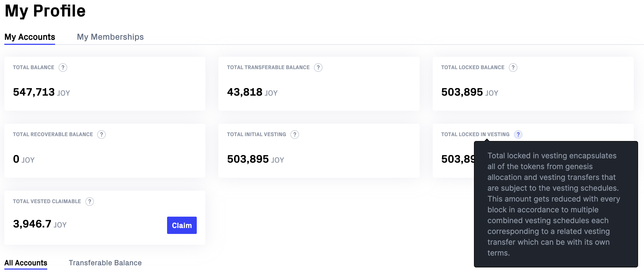Switch to the My Memberships tab
Image resolution: width=644 pixels, height=275 pixels.
click(110, 37)
